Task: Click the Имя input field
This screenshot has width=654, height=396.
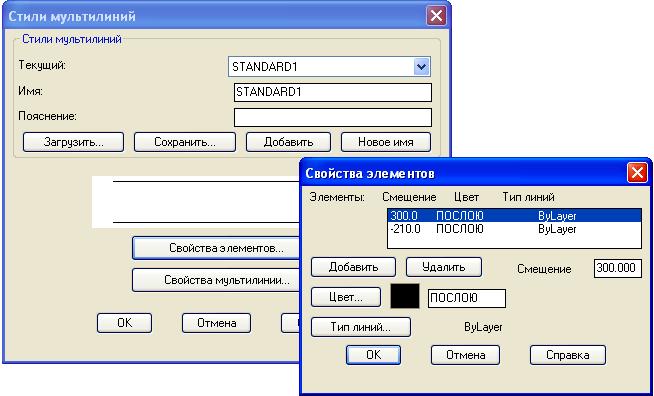Action: pos(333,93)
